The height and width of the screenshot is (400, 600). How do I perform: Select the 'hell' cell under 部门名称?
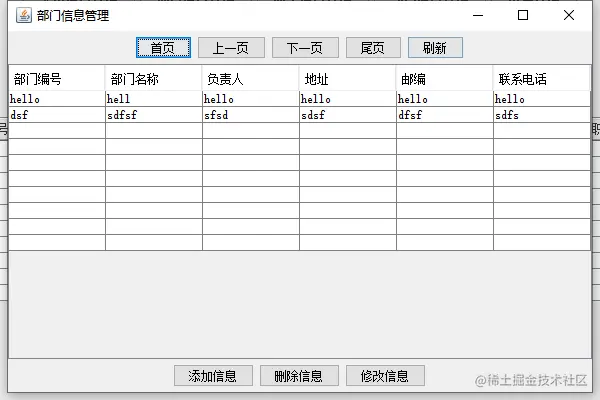tap(153, 99)
